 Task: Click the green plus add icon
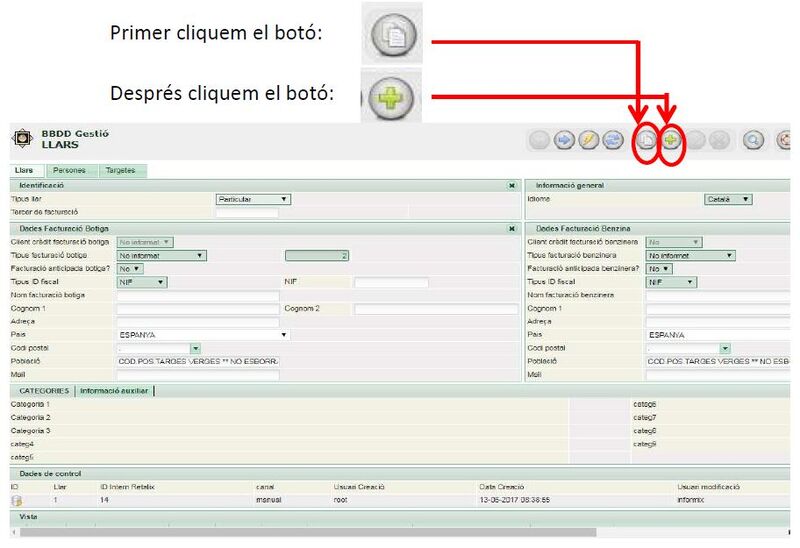[x=672, y=141]
